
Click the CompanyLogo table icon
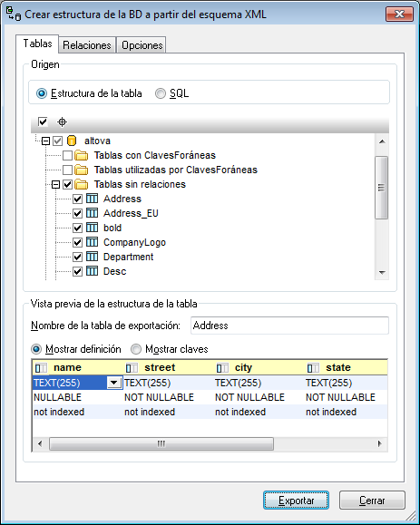pos(93,242)
